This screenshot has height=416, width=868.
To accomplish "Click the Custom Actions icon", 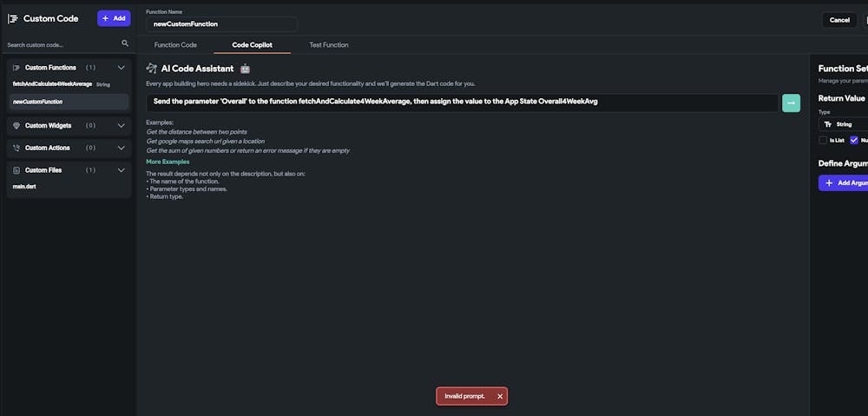I will pos(16,149).
